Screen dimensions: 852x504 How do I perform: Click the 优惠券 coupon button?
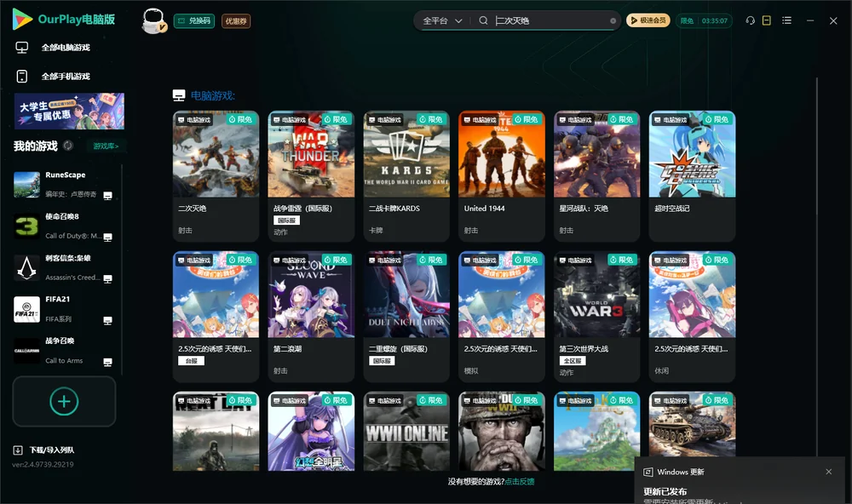(236, 21)
